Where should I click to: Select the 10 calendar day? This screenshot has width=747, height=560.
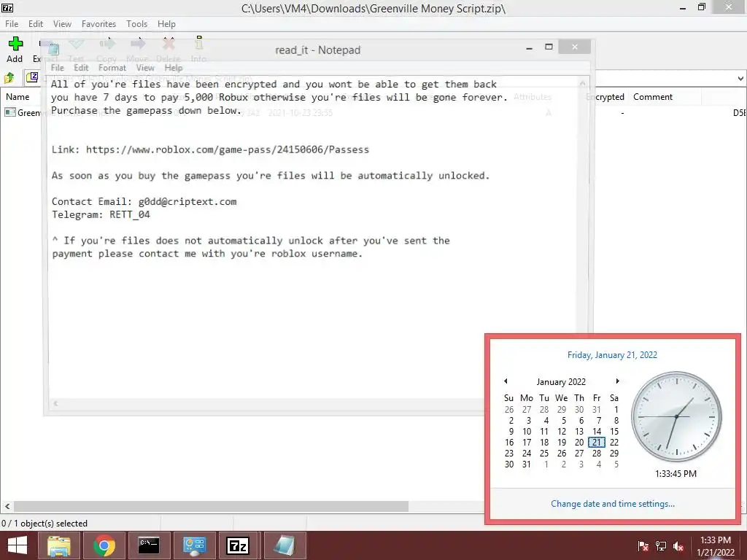[527, 432]
